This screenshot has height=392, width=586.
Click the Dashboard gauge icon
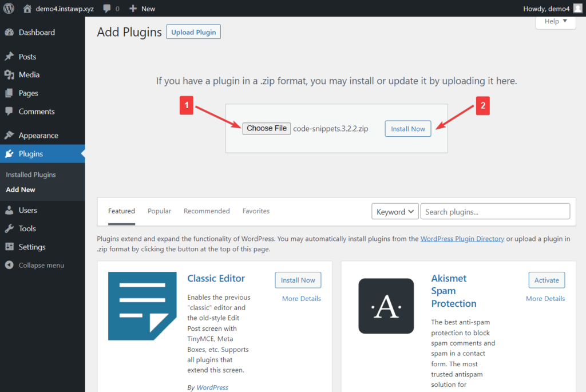click(9, 33)
